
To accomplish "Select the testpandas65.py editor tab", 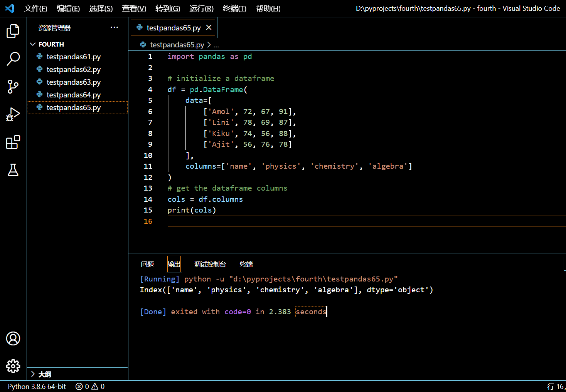I will 174,28.
